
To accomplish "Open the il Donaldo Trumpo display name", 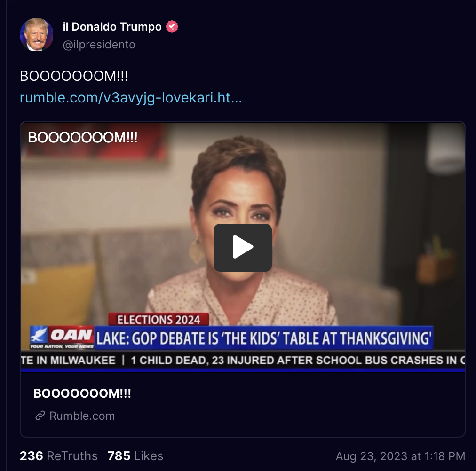I will click(112, 27).
